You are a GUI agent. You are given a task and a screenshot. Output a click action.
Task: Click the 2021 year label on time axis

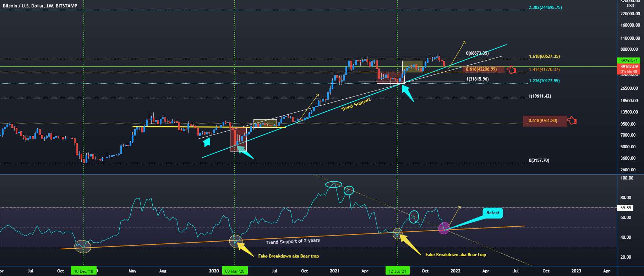[335, 271]
